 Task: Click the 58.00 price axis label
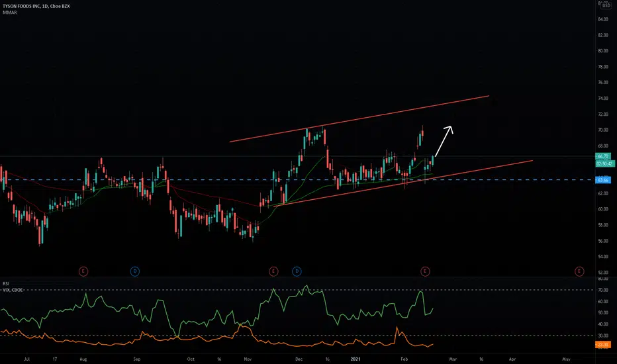[x=603, y=225]
